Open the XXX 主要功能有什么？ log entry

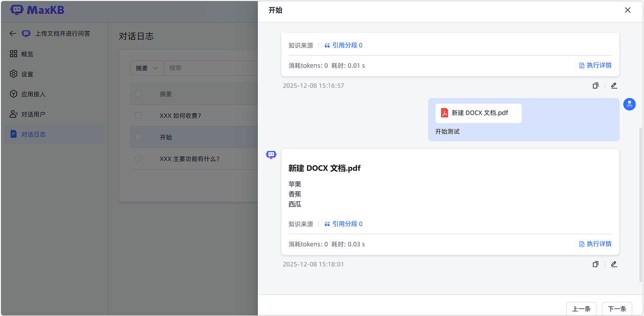point(189,159)
